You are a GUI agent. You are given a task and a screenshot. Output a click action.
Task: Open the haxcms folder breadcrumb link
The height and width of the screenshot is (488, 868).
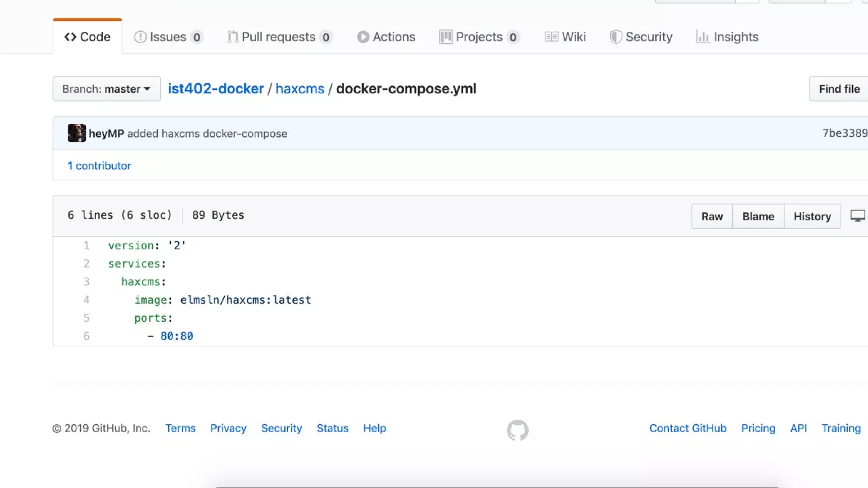point(300,89)
